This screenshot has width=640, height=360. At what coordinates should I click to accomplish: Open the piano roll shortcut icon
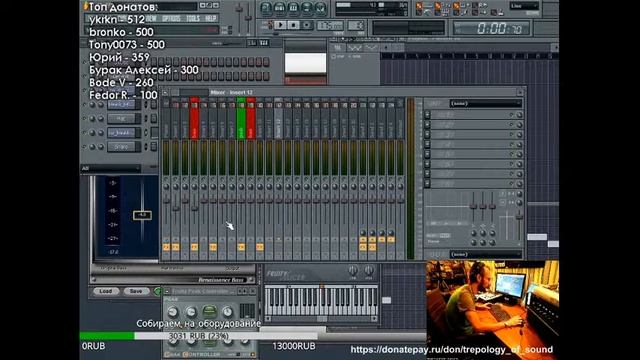(x=293, y=7)
